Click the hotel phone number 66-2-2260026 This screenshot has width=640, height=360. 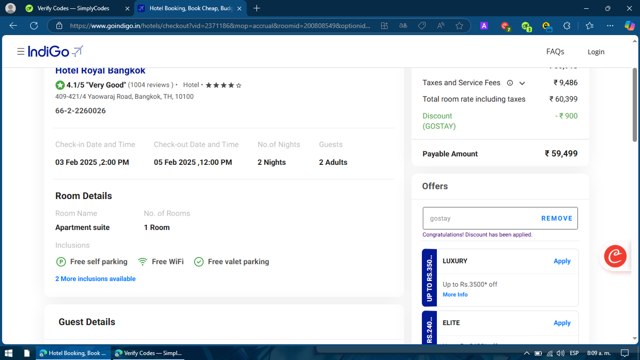(x=80, y=111)
